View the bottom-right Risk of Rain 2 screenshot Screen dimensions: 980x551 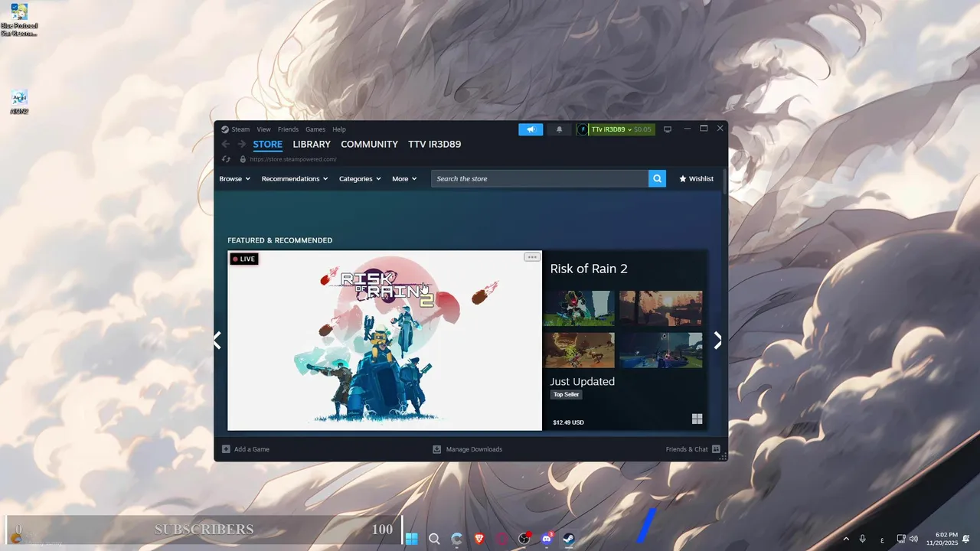click(661, 350)
